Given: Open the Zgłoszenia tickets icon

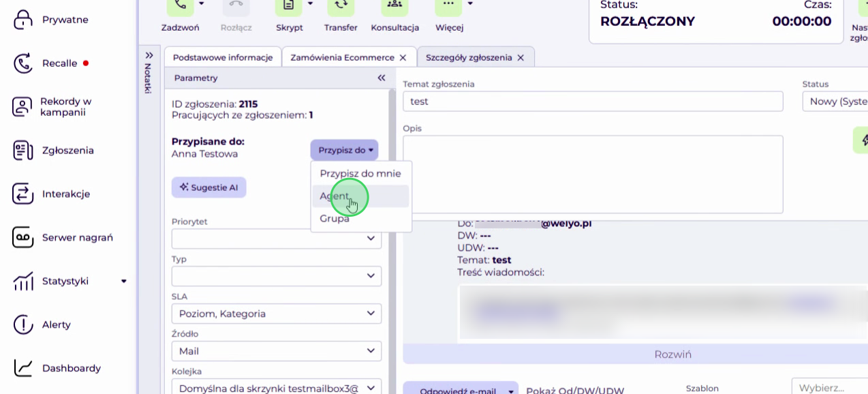Looking at the screenshot, I should tap(23, 151).
